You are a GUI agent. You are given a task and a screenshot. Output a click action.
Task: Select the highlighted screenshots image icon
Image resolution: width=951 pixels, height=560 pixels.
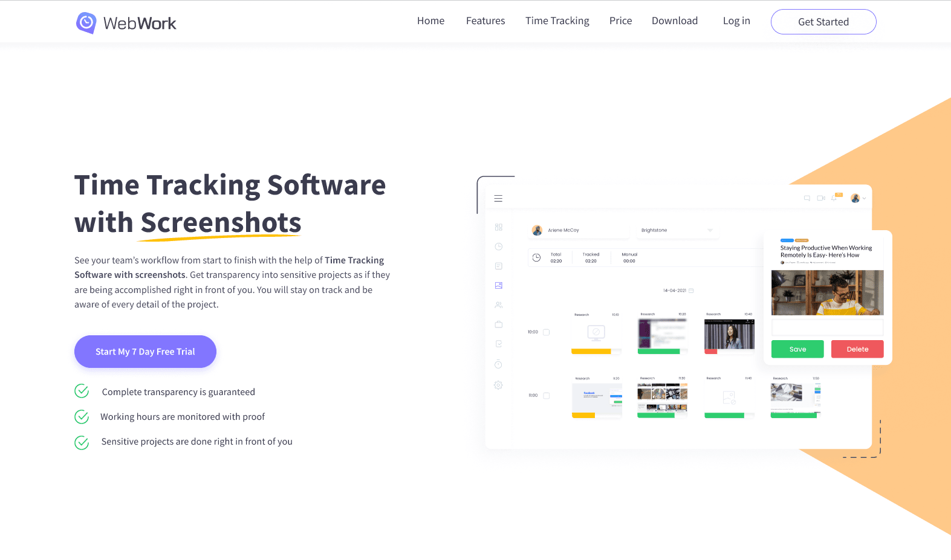[499, 285]
